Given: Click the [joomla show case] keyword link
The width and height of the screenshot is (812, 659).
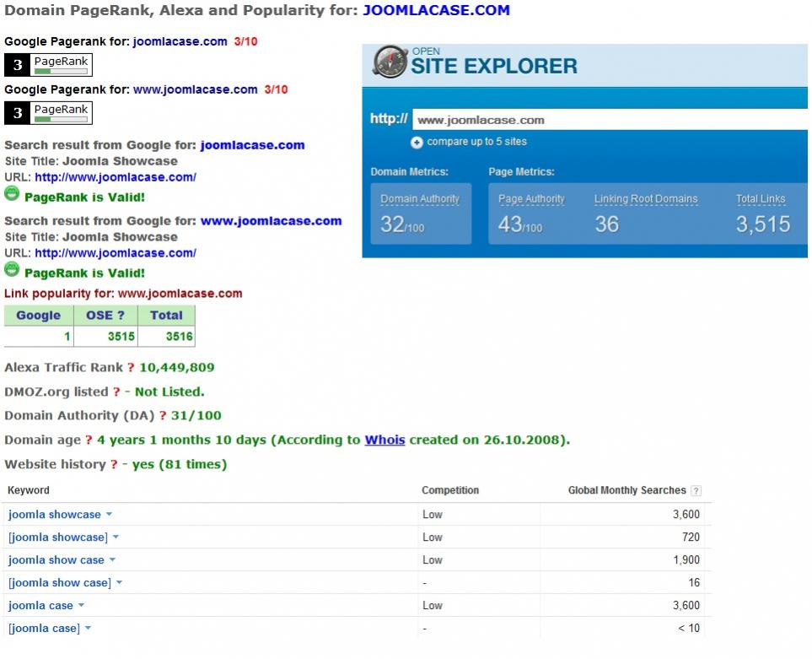Looking at the screenshot, I should (x=60, y=583).
